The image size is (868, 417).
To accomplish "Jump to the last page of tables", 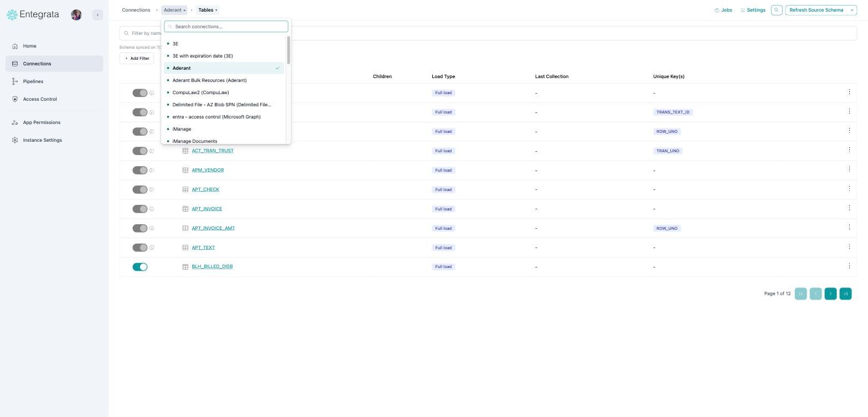I will point(845,294).
